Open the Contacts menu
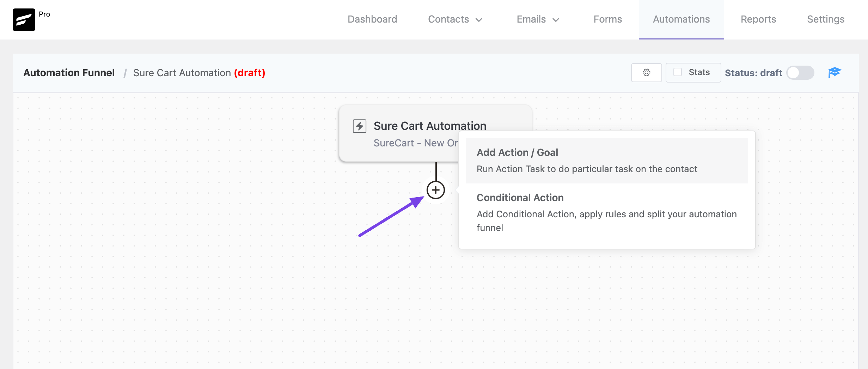 (448, 19)
